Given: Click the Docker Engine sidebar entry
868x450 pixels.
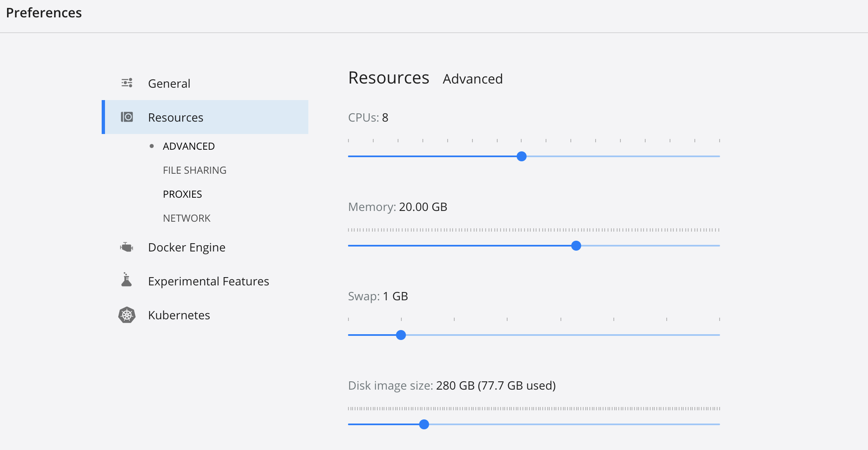Looking at the screenshot, I should pyautogui.click(x=187, y=247).
